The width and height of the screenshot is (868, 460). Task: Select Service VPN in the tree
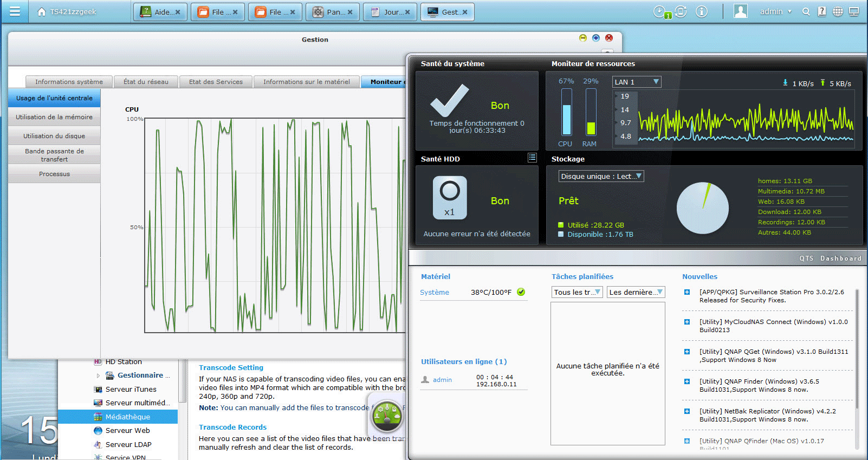click(x=125, y=457)
